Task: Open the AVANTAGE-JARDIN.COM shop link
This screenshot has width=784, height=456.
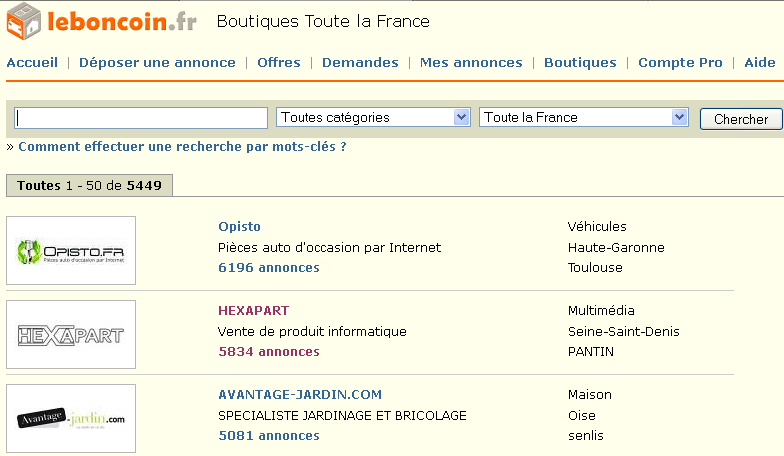Action: 300,395
